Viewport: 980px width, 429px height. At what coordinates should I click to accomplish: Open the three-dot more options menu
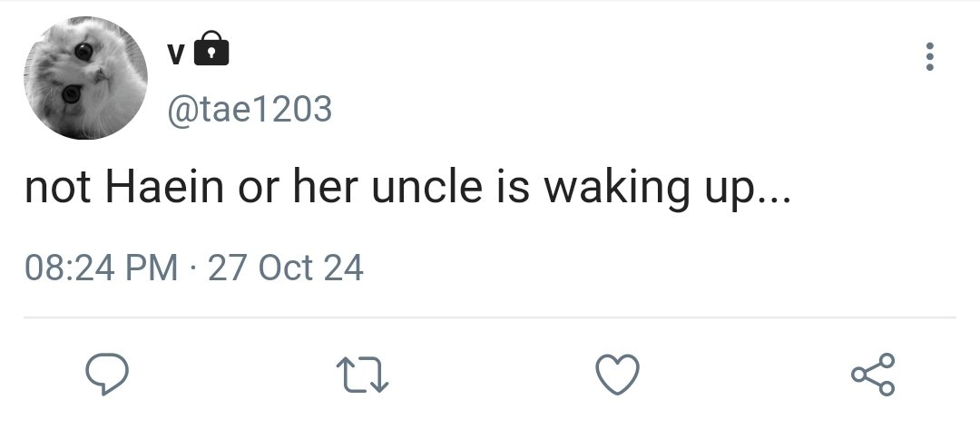click(x=929, y=56)
